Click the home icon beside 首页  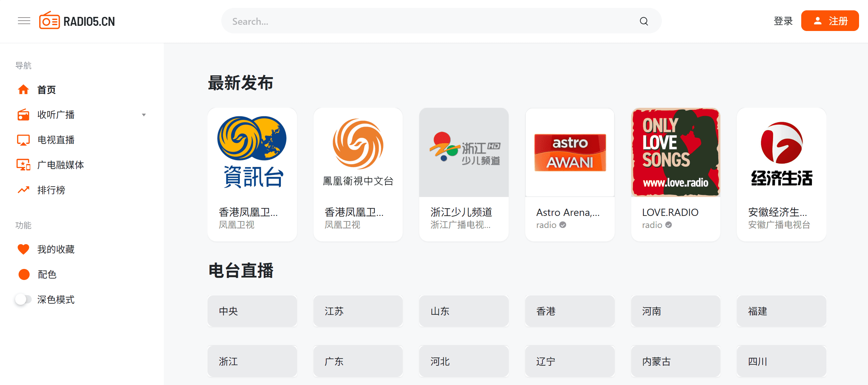coord(23,90)
